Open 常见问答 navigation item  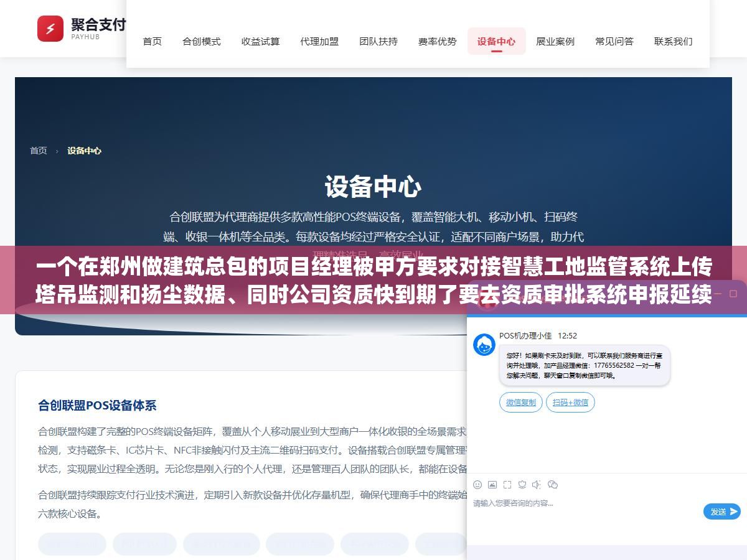614,42
